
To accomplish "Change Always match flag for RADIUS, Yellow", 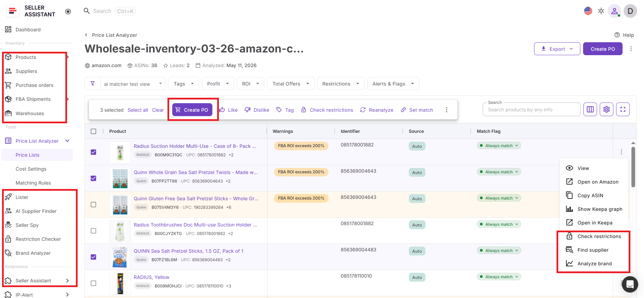I will pos(499,277).
